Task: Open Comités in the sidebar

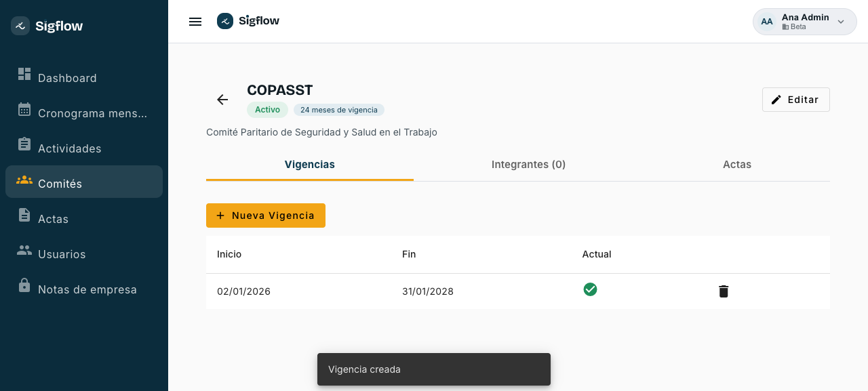Action: tap(84, 182)
